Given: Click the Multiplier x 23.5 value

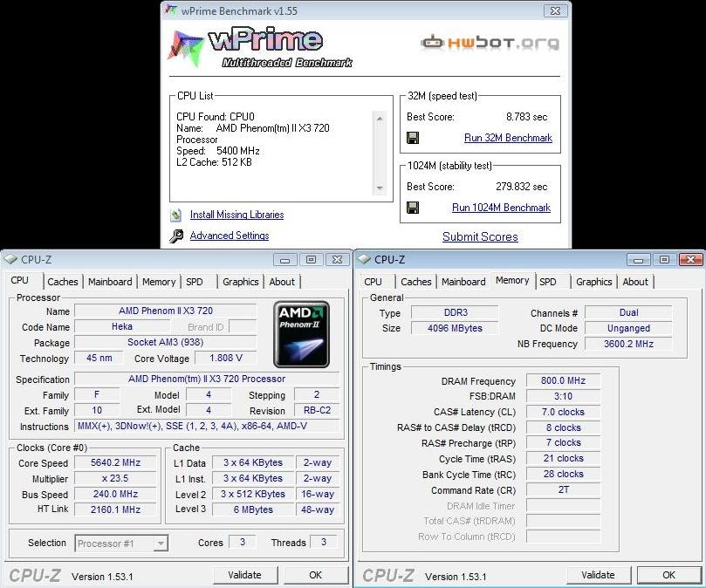Looking at the screenshot, I should [115, 479].
